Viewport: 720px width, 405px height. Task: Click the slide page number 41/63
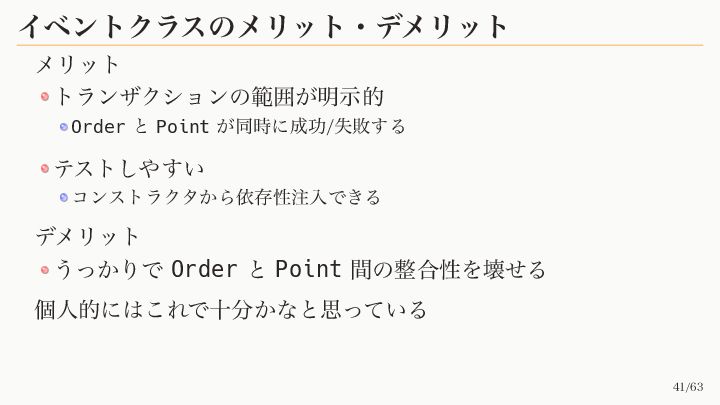688,387
